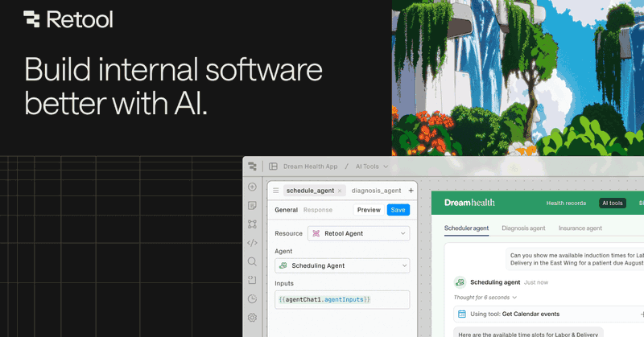Click the calendar icon beside Get Calendar events
Viewport: 644px width, 337px height.
[461, 314]
